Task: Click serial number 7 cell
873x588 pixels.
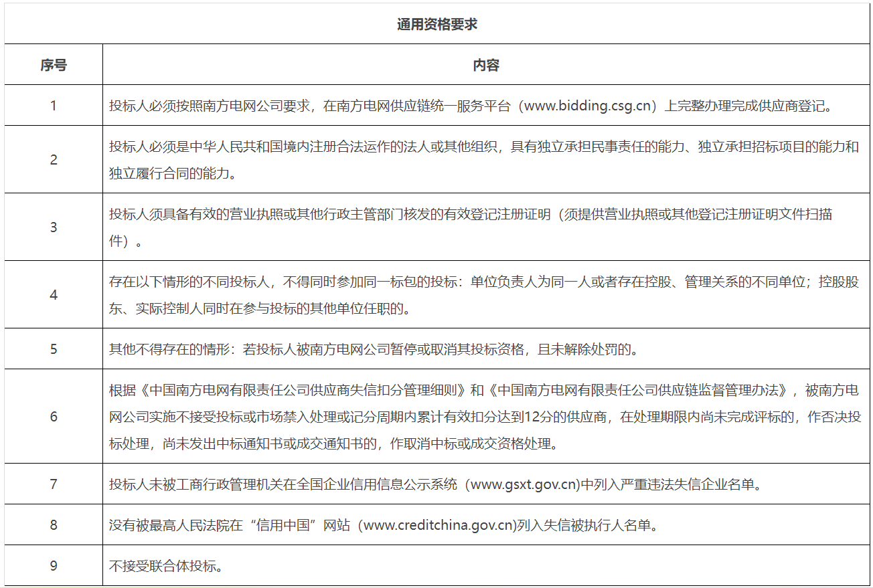Action: 54,484
